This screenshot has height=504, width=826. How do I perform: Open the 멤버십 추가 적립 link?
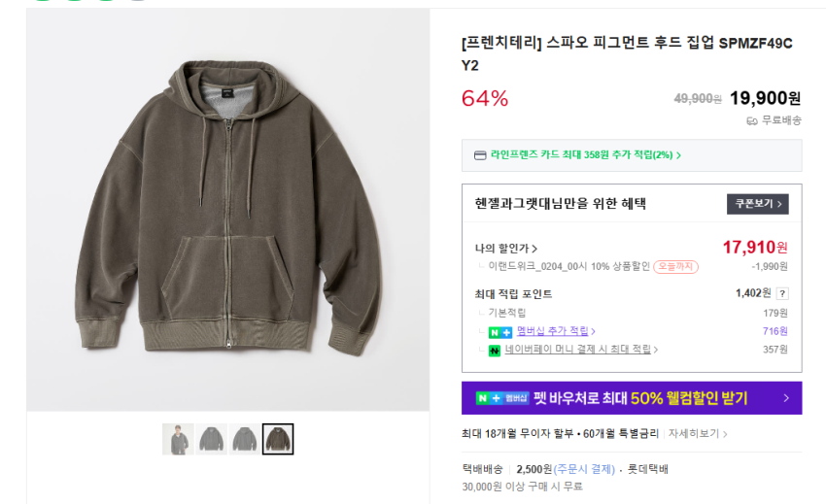tap(555, 331)
